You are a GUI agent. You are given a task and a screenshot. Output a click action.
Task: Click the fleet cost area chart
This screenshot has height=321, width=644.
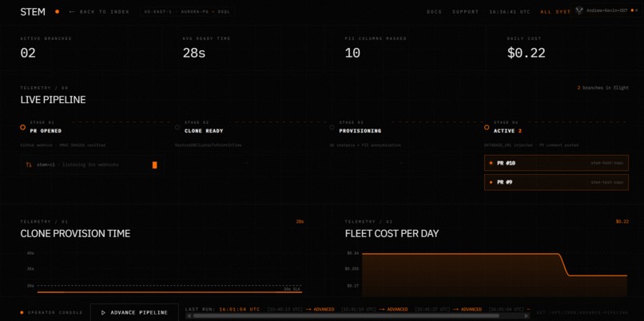[x=495, y=274]
